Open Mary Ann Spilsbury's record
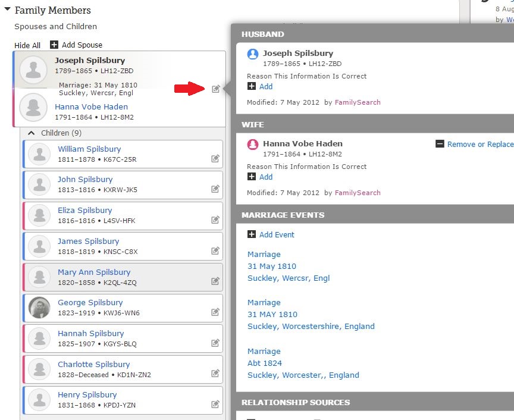Viewport: 514px width, 420px height. click(x=93, y=272)
